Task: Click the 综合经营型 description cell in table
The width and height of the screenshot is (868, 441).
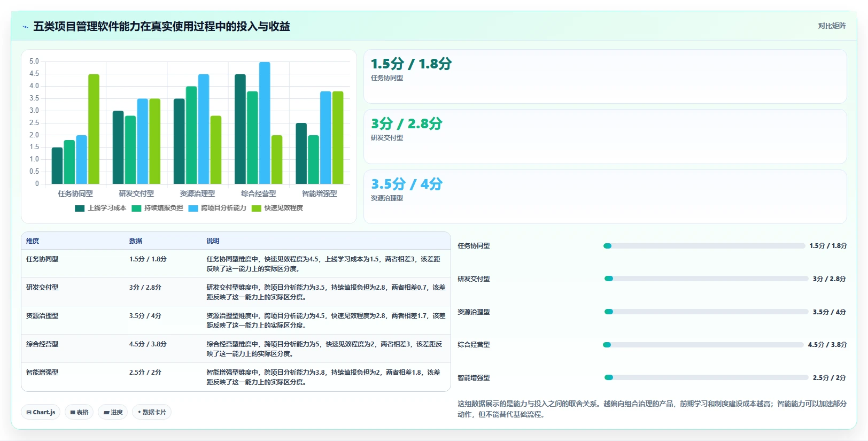Action: [x=325, y=349]
